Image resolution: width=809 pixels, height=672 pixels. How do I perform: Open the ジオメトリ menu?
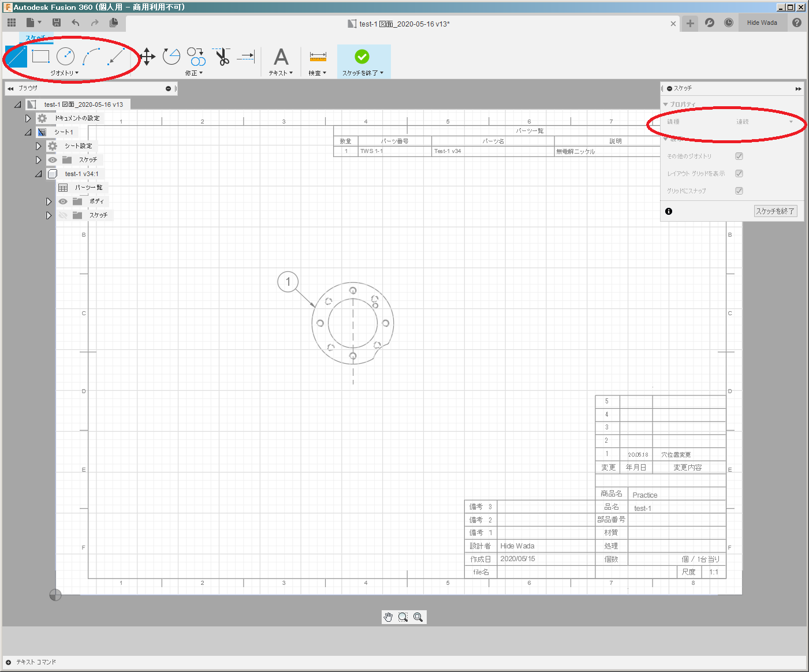[x=64, y=73]
